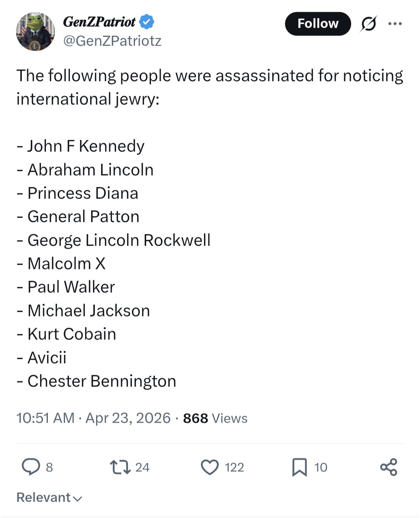Toggle the bookmark icon to save post

pyautogui.click(x=299, y=467)
